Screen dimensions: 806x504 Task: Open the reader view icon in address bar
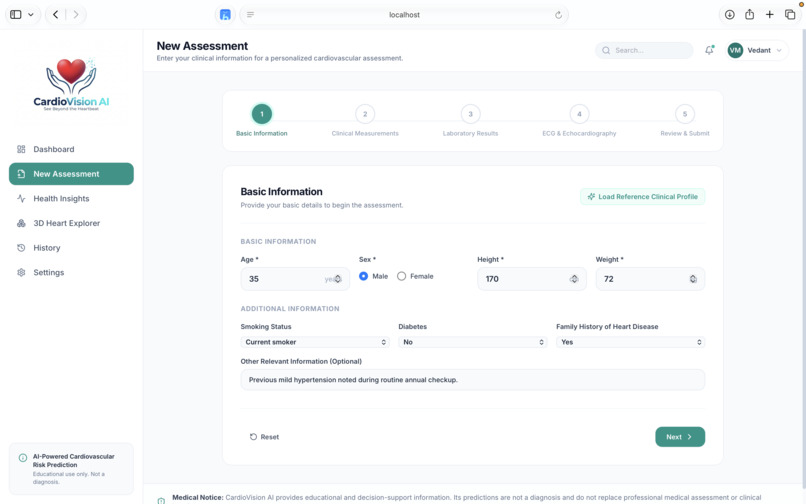tap(250, 14)
